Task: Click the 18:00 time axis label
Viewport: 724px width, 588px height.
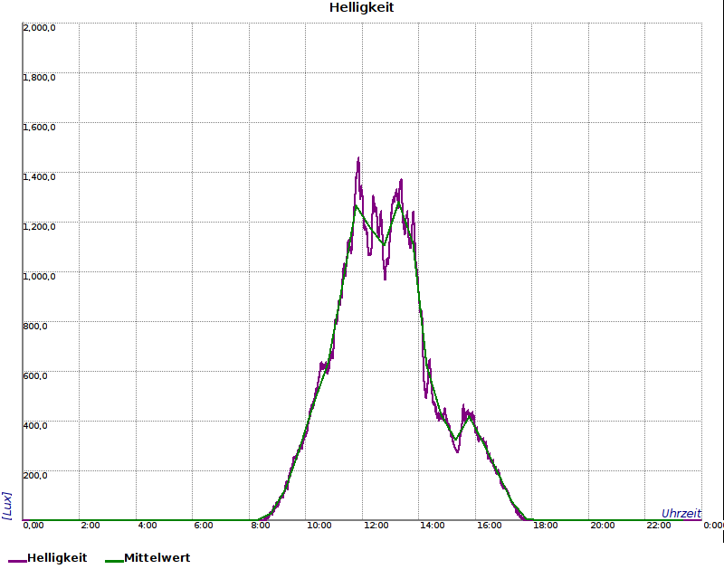Action: [546, 526]
